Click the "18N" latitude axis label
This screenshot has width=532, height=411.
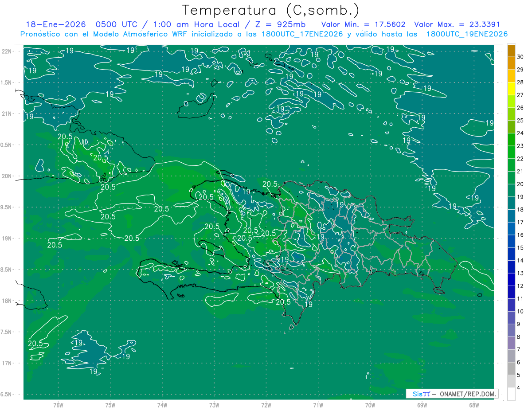pos(6,301)
